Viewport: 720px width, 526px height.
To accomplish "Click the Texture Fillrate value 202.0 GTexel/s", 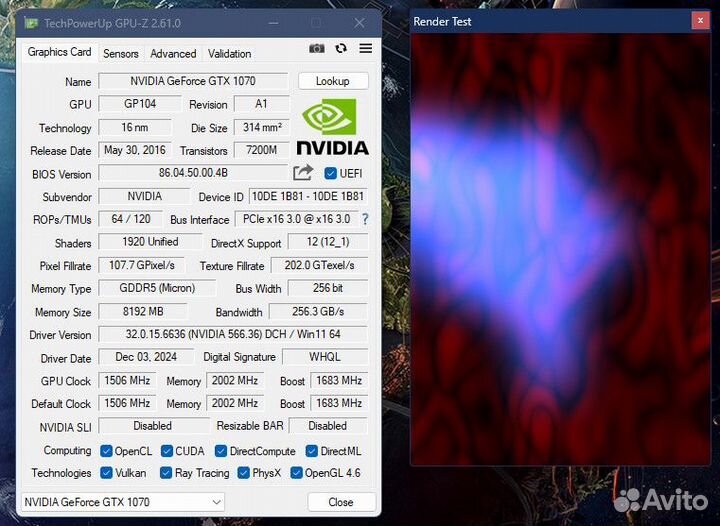I will 319,265.
